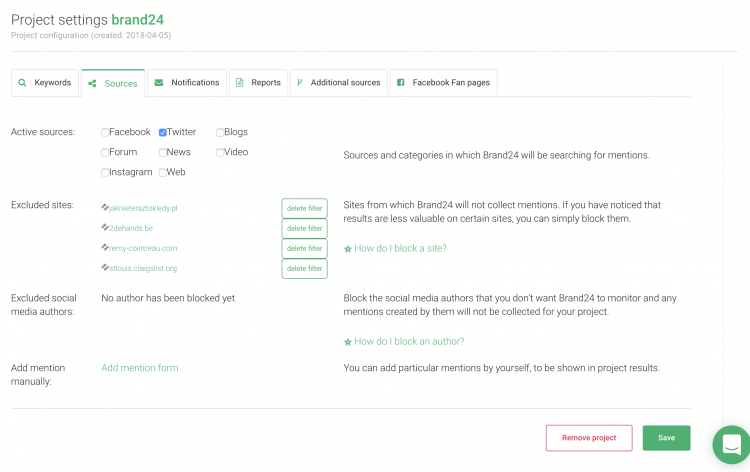Open the Additional sources tab

(339, 83)
